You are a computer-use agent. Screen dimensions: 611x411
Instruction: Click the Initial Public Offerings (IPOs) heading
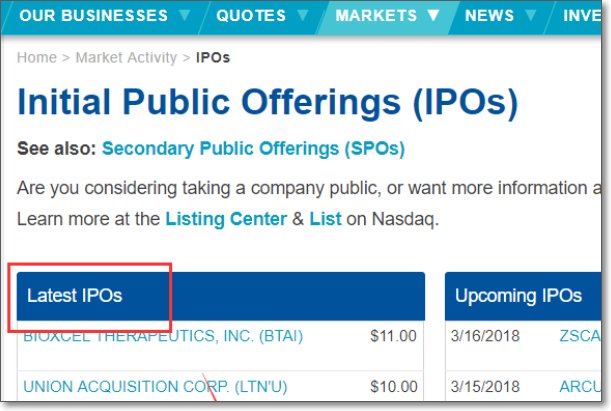(x=268, y=103)
